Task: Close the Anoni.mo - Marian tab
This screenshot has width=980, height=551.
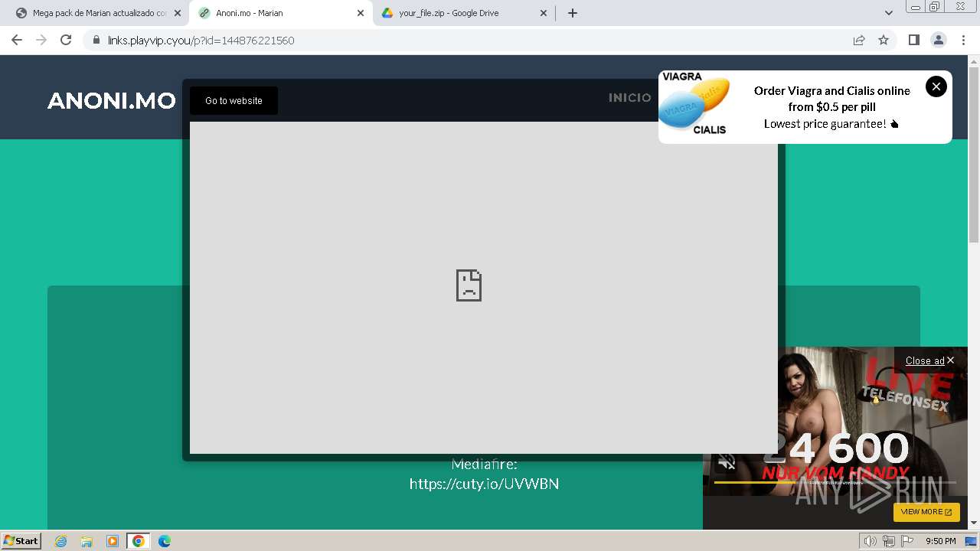Action: [361, 13]
